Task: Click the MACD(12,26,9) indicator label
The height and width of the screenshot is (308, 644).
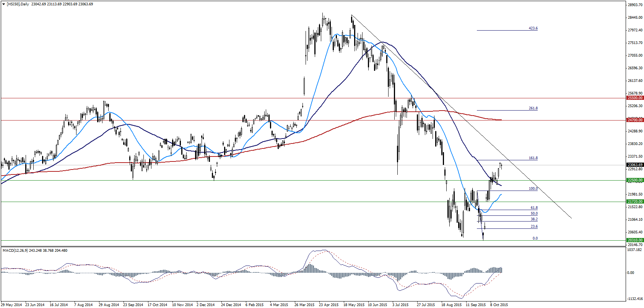Action: pyautogui.click(x=15, y=251)
